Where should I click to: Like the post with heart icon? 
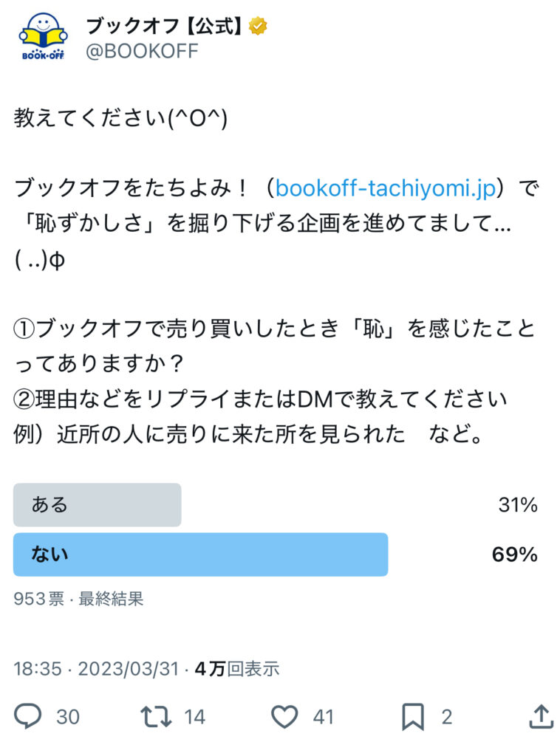click(x=284, y=716)
